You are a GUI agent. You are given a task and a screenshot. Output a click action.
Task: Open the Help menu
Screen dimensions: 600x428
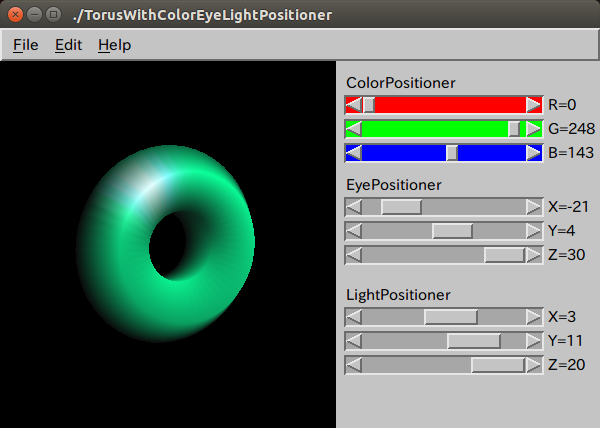pos(114,45)
